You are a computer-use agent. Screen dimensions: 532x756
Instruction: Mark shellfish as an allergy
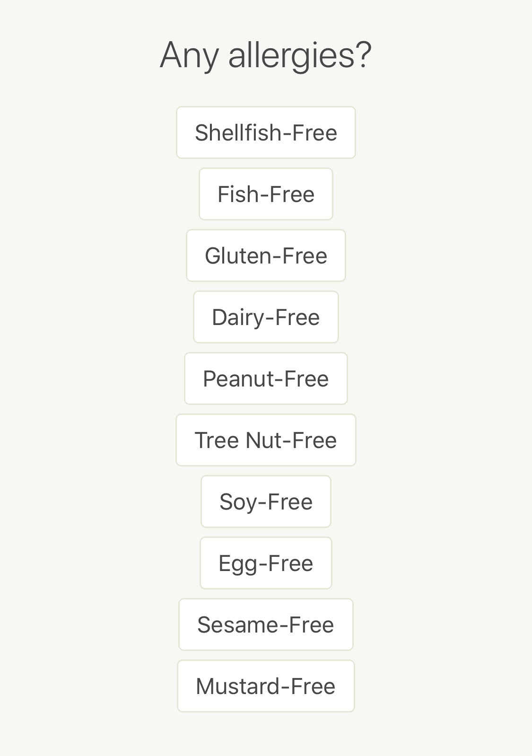coord(266,132)
